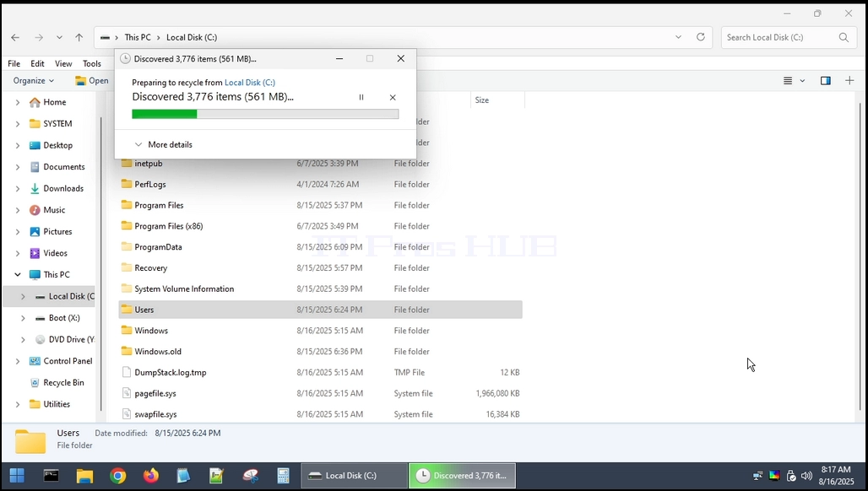Cancel the recycle operation with X
868x491 pixels.
click(393, 97)
